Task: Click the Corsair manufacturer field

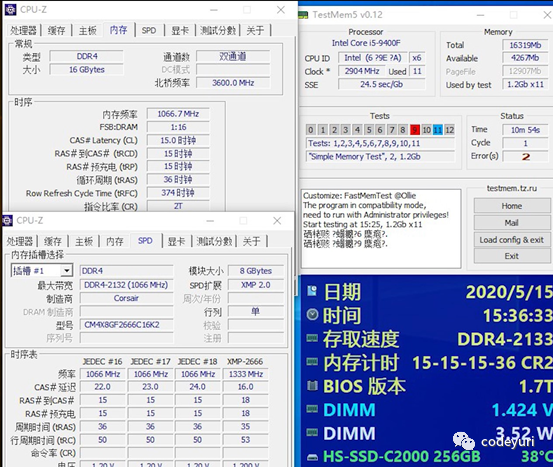Action: point(126,298)
